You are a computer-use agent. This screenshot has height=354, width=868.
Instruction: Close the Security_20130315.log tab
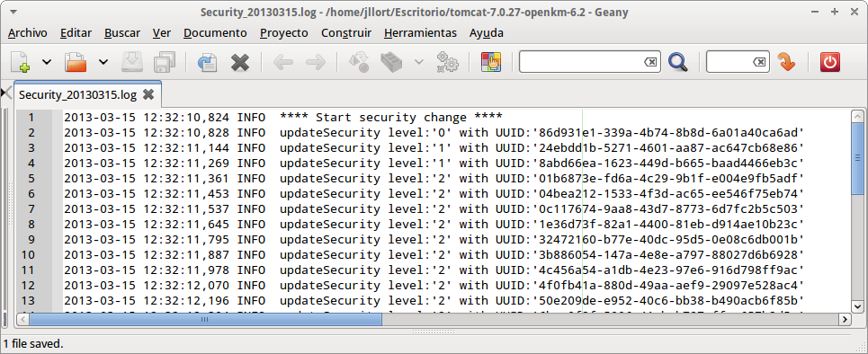148,94
